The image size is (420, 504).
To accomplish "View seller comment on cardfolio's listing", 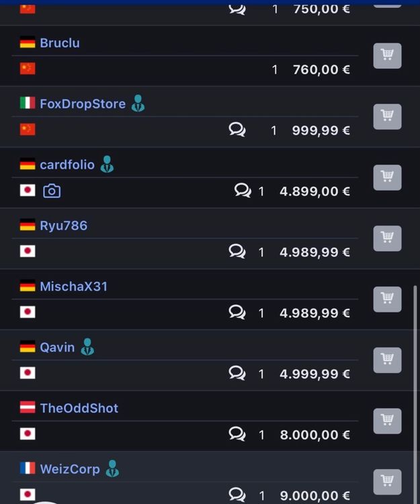I will pos(243,190).
